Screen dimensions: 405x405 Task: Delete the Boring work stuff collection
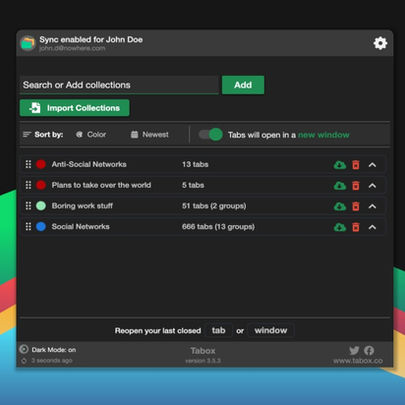356,206
